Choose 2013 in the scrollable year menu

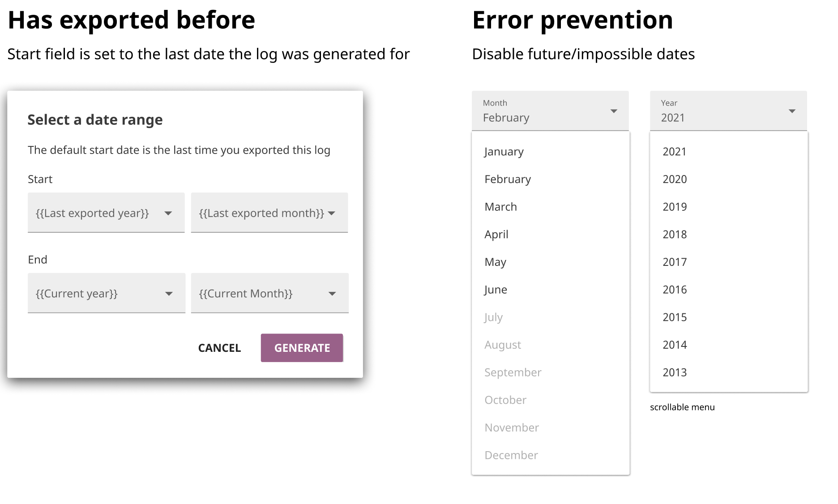(x=674, y=372)
